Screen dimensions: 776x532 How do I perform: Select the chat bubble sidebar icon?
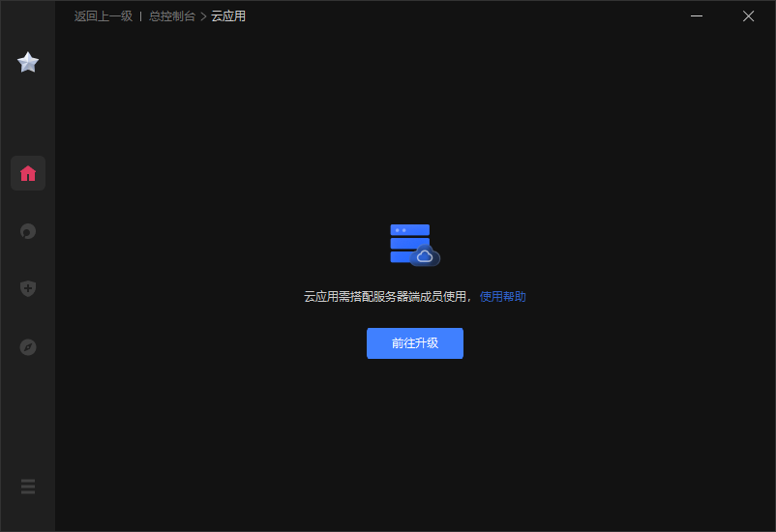point(28,231)
